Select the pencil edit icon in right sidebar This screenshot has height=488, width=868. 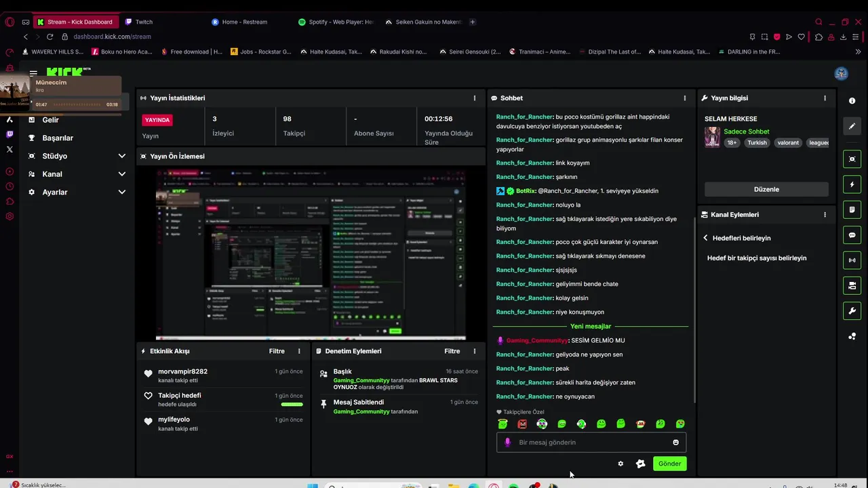click(852, 126)
